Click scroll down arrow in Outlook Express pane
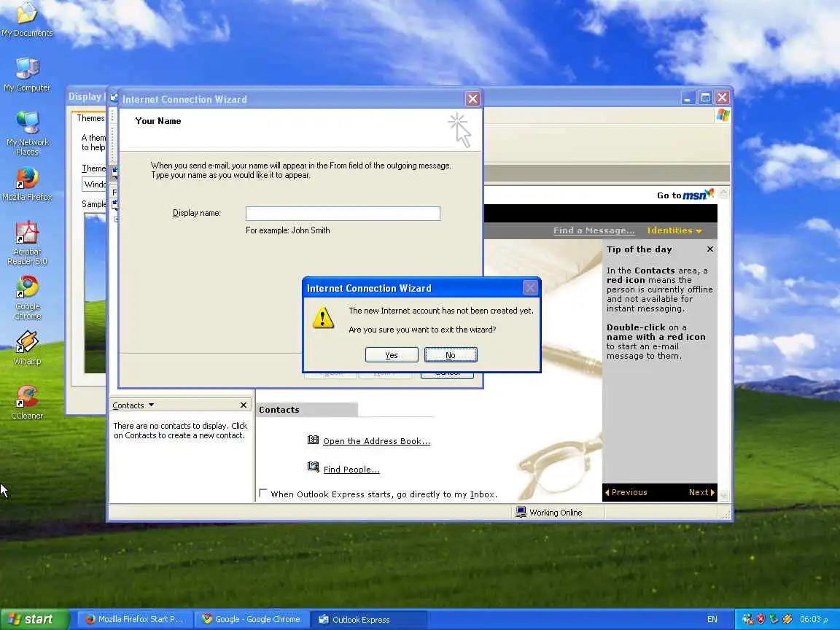 click(724, 496)
